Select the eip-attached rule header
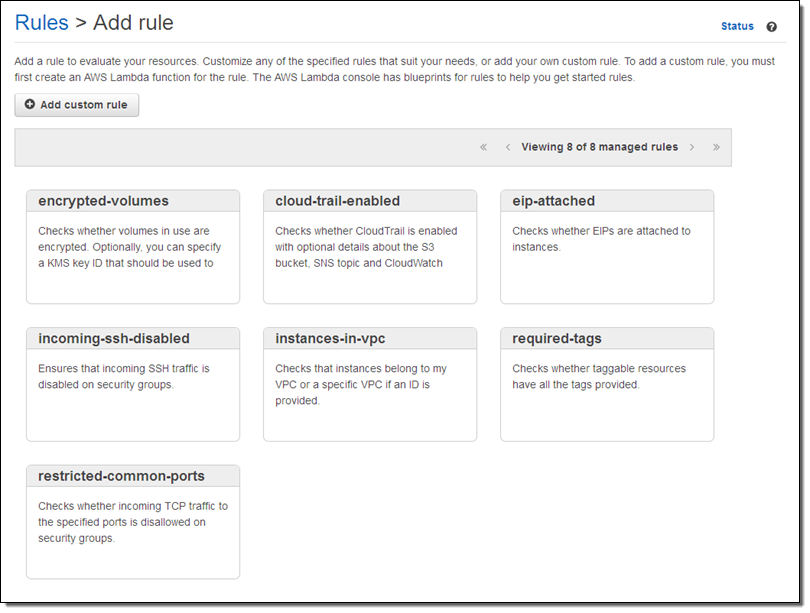Screen dimensions: 810x613 (553, 201)
